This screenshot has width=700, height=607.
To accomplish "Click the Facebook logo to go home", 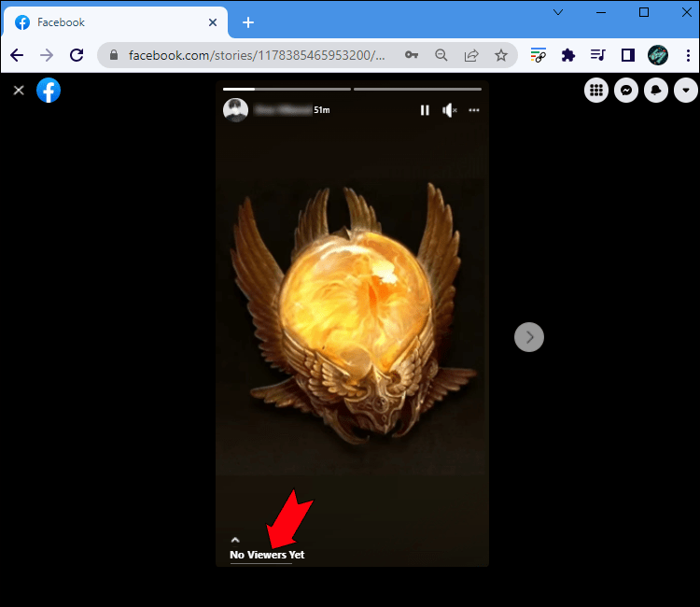I will 49,91.
